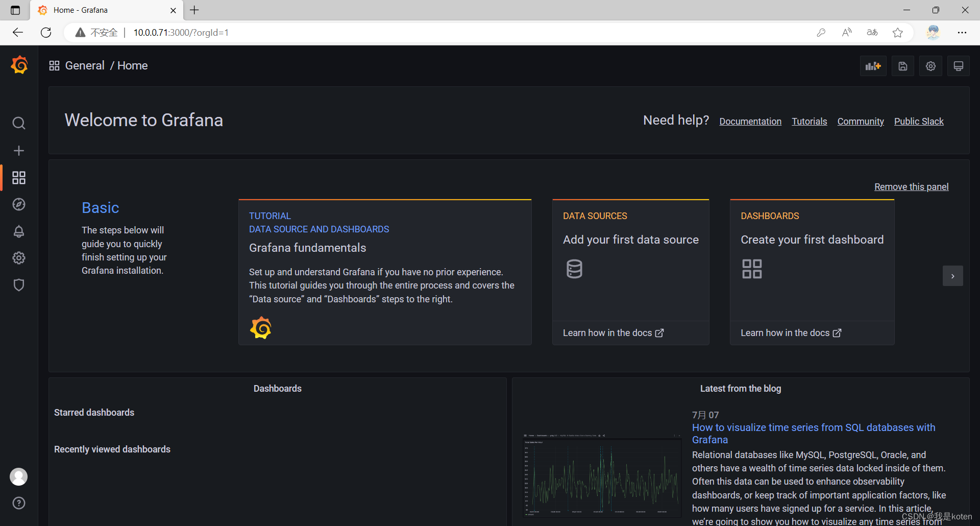The image size is (980, 526).
Task: Click the tab actions icon in the title bar
Action: (15, 10)
